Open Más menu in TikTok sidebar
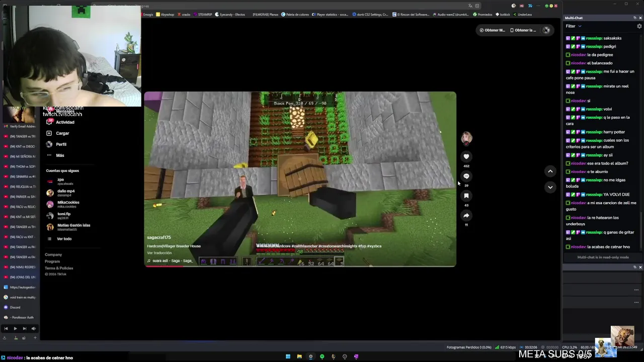 [x=55, y=155]
